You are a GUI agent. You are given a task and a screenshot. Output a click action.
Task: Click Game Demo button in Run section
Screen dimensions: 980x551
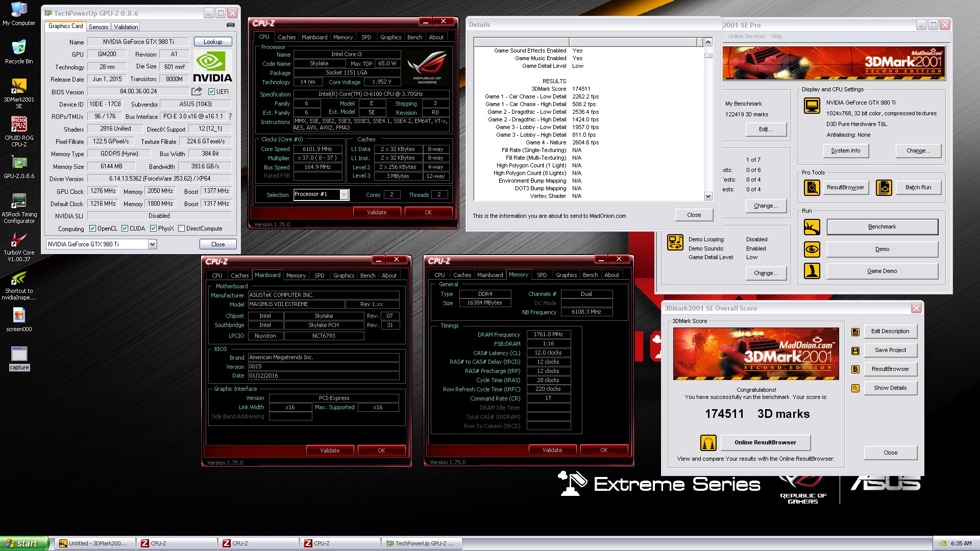pos(882,271)
